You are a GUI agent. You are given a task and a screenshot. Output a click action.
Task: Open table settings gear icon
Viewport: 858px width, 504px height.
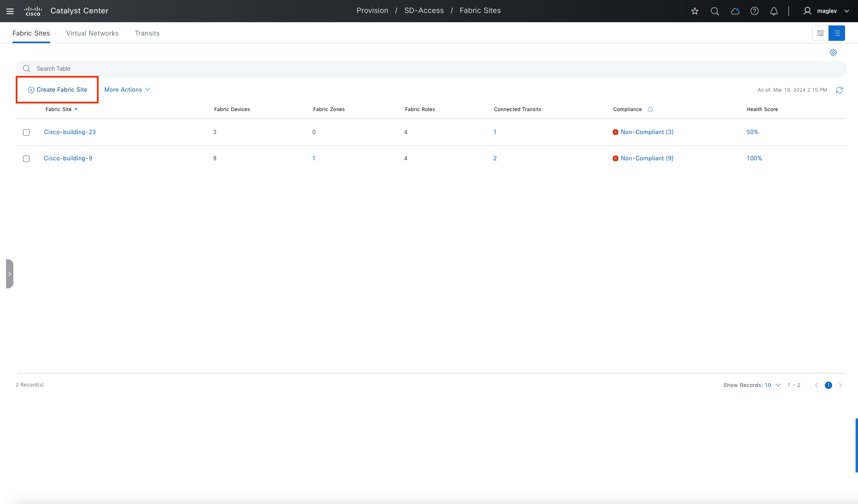pyautogui.click(x=833, y=52)
